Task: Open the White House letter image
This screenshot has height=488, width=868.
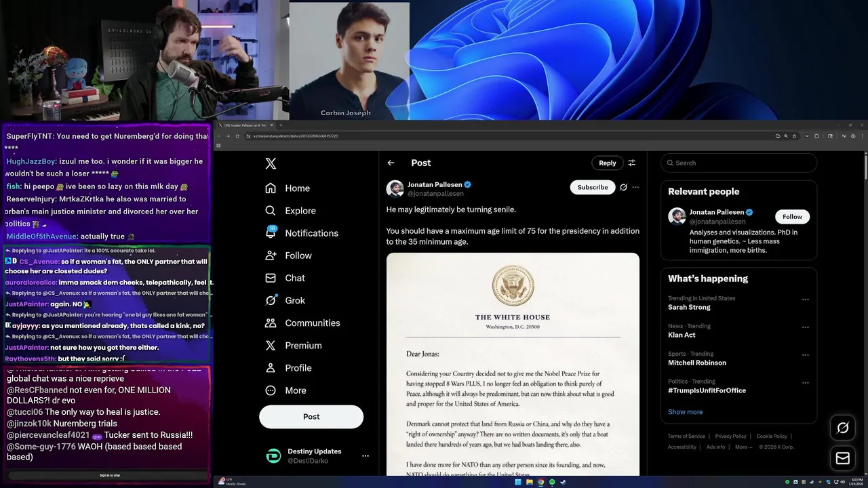Action: coord(513,365)
